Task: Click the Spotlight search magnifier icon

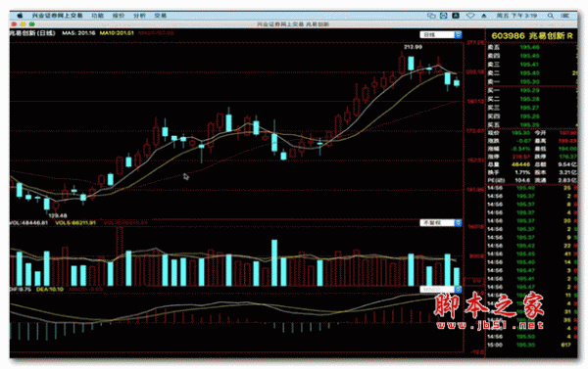Action: tap(551, 16)
